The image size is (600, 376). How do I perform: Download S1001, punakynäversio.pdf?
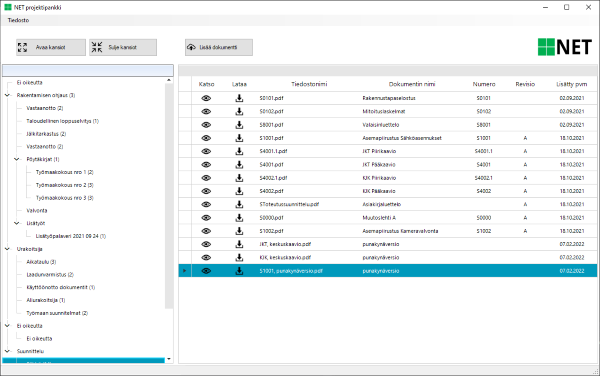(239, 271)
